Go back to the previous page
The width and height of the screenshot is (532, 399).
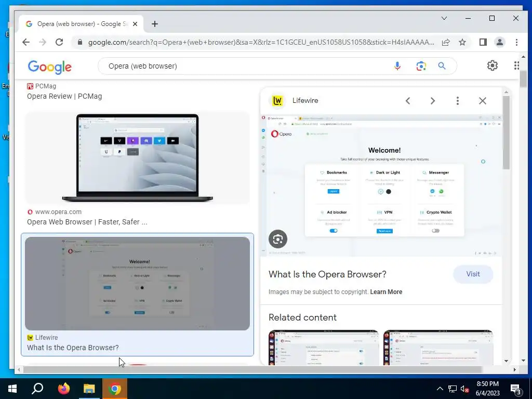pyautogui.click(x=26, y=42)
